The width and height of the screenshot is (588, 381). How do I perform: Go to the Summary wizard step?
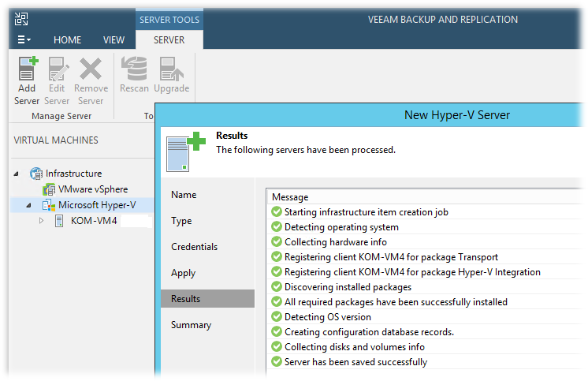tap(192, 325)
